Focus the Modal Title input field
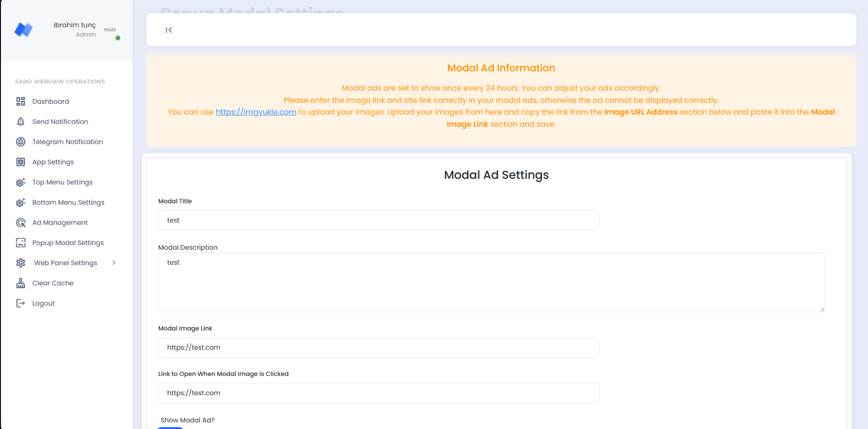Viewport: 868px width, 429px height. 378,220
